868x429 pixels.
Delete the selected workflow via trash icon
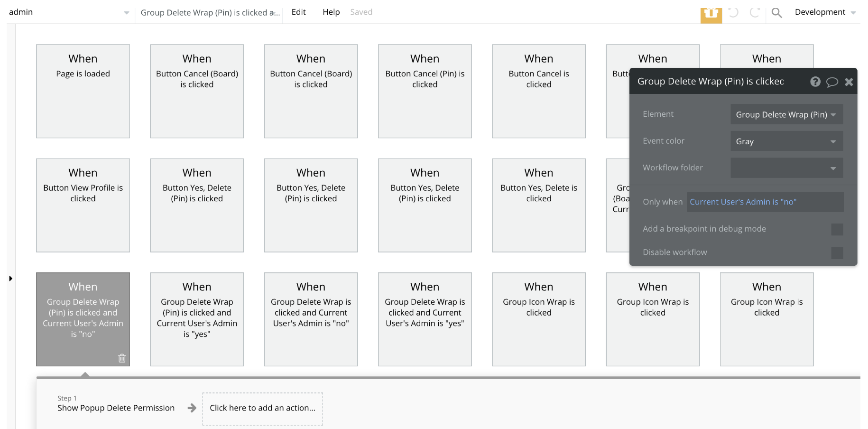tap(122, 358)
